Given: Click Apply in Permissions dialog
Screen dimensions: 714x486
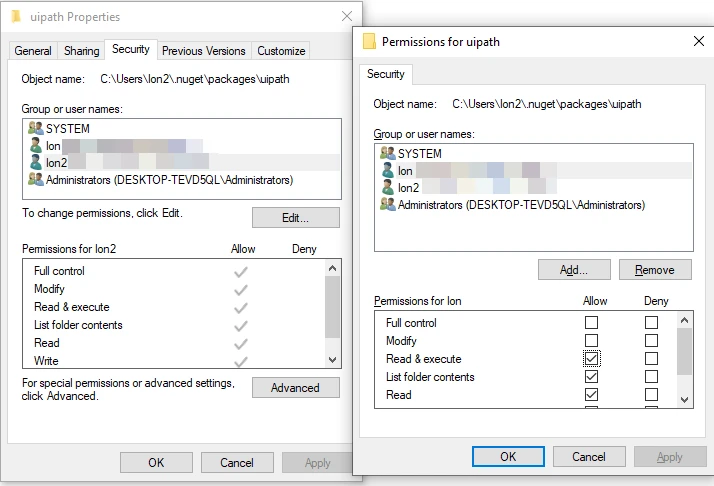Looking at the screenshot, I should tap(670, 456).
